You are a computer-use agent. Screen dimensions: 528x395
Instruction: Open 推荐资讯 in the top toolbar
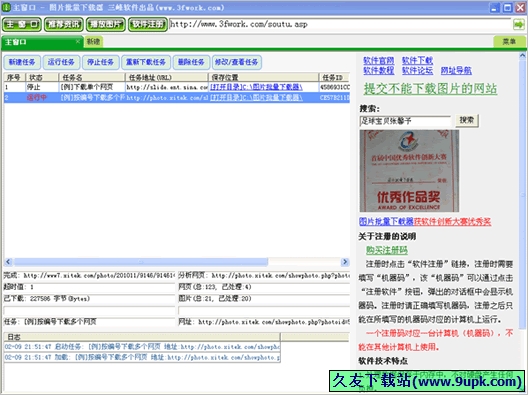(64, 25)
